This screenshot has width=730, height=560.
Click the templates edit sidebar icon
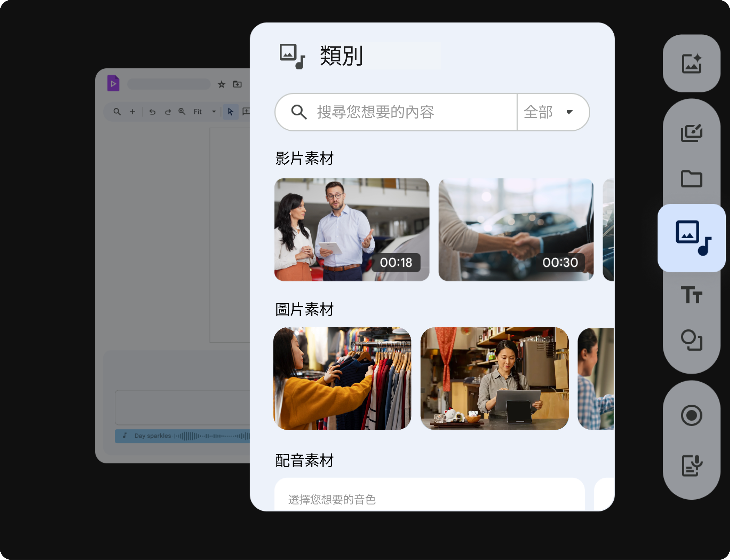pyautogui.click(x=691, y=132)
